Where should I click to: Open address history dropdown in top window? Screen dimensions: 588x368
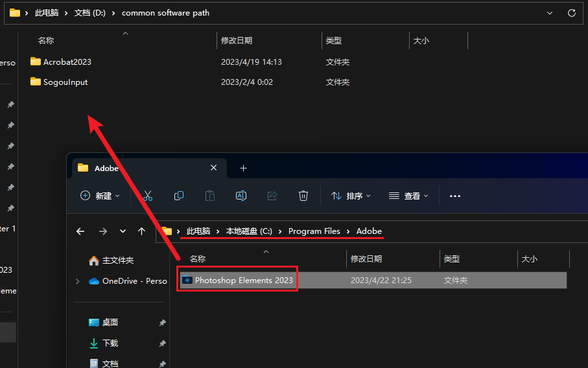click(550, 13)
